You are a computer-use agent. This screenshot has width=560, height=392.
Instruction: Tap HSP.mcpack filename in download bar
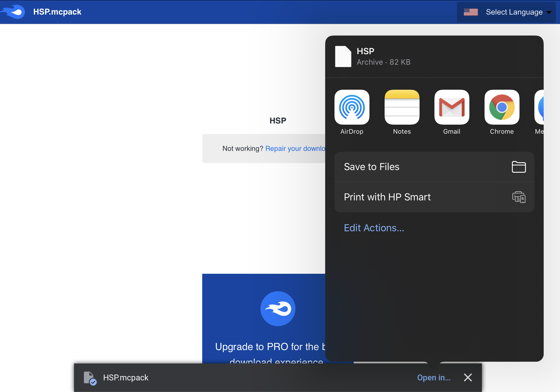126,377
